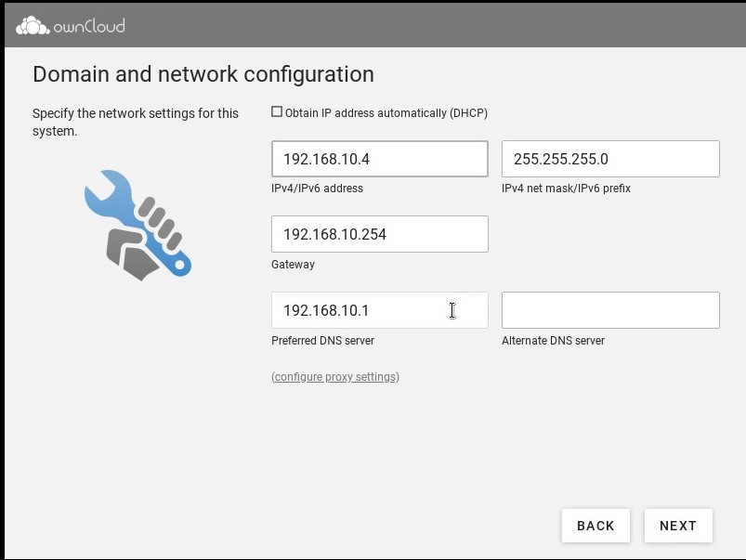The image size is (746, 560).
Task: Proceed with the NEXT button
Action: pyautogui.click(x=678, y=526)
